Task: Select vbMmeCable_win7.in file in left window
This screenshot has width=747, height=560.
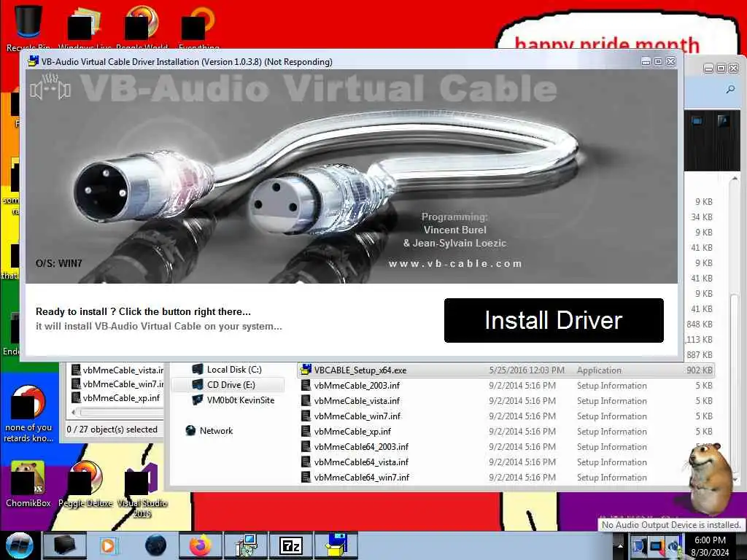Action: [x=117, y=384]
